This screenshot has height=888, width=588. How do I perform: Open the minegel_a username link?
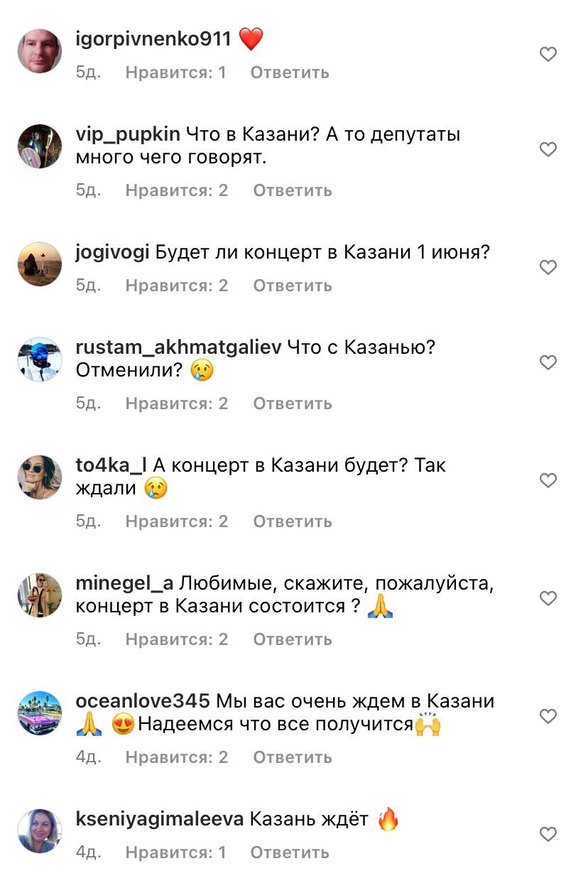[124, 583]
